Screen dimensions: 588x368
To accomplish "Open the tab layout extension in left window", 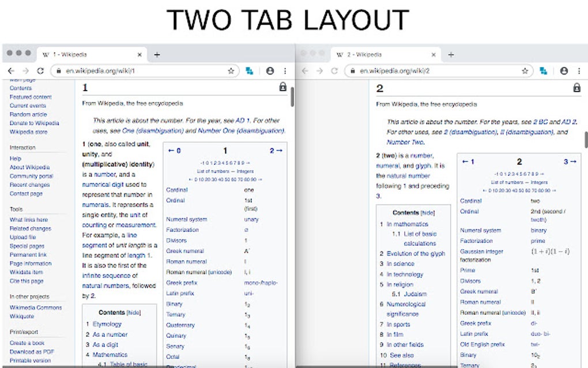I will 250,71.
